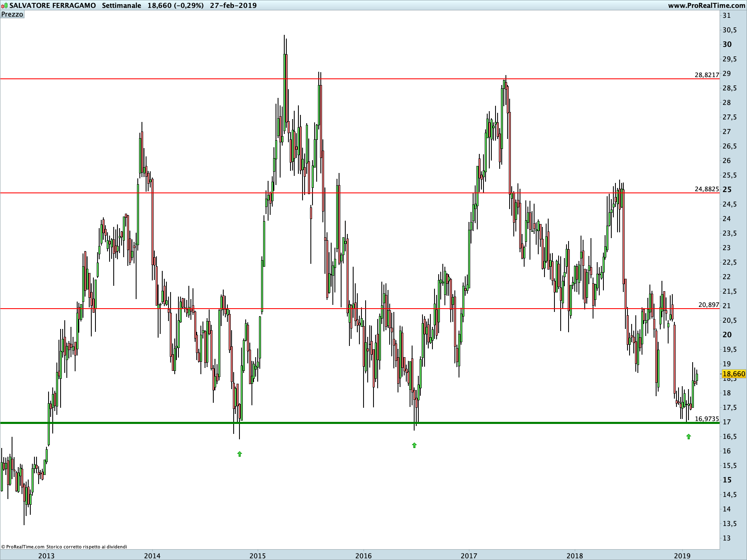Click the 2014 year label on time axis
The height and width of the screenshot is (560, 747).
point(152,555)
